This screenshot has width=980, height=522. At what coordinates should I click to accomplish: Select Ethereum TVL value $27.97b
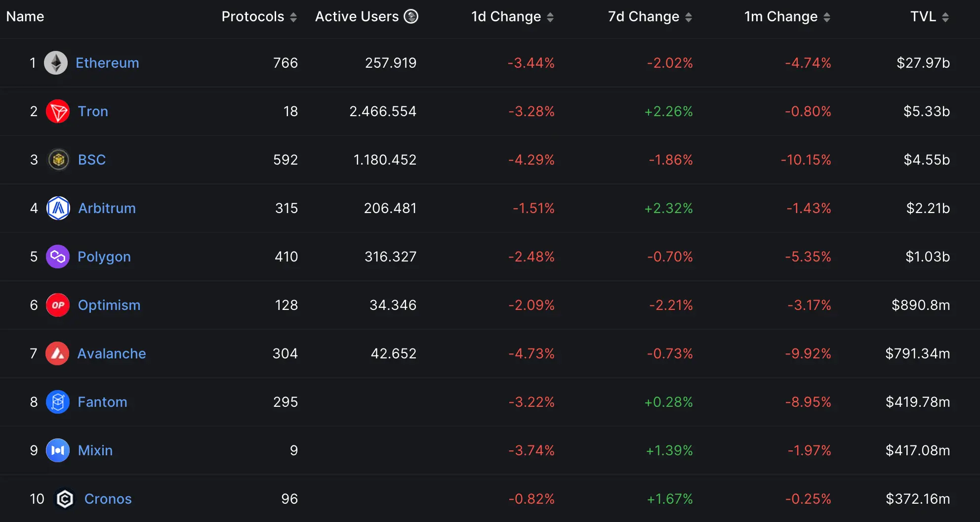tap(923, 63)
